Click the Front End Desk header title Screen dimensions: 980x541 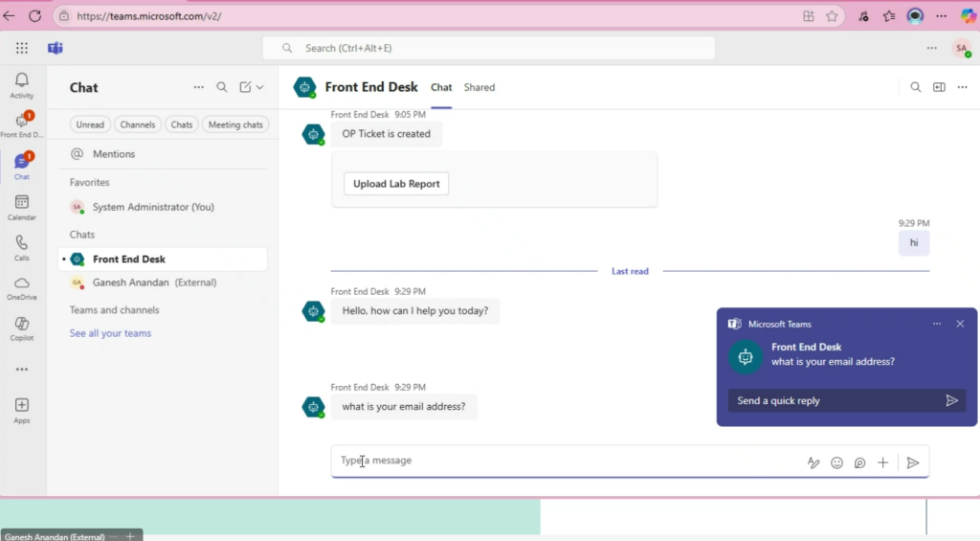point(371,87)
